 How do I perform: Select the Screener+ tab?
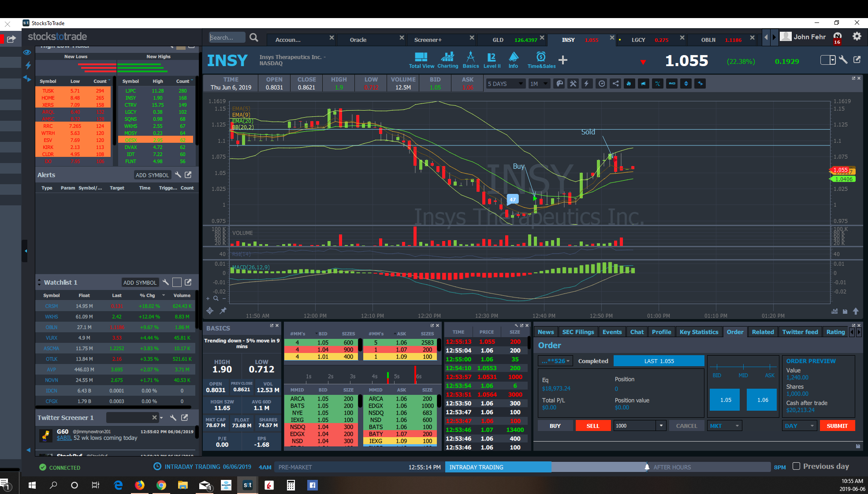click(428, 40)
